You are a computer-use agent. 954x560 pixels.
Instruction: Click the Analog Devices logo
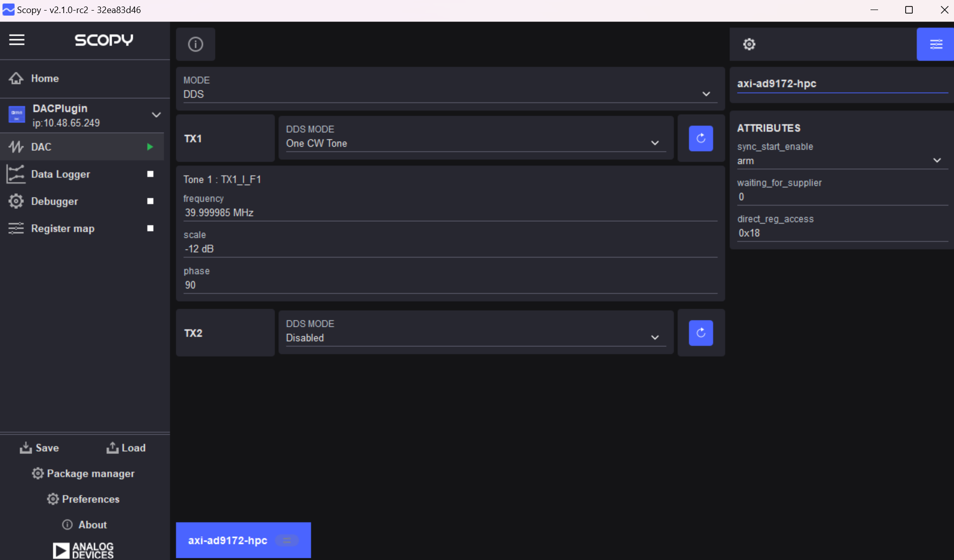[x=83, y=550]
